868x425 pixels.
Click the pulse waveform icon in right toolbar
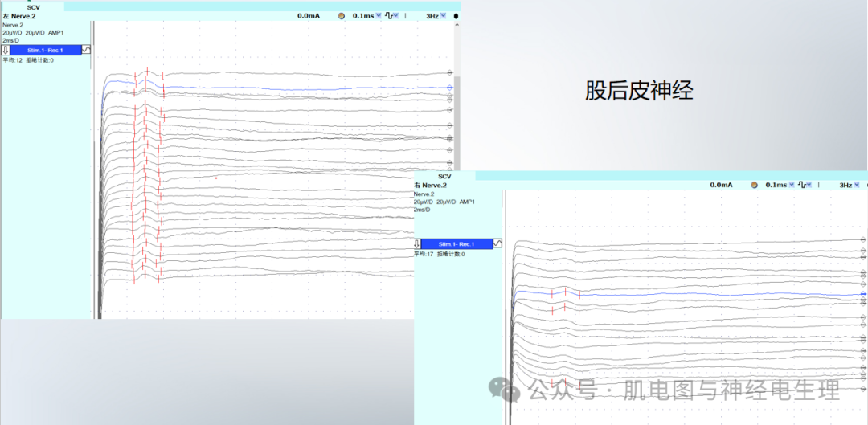[801, 185]
